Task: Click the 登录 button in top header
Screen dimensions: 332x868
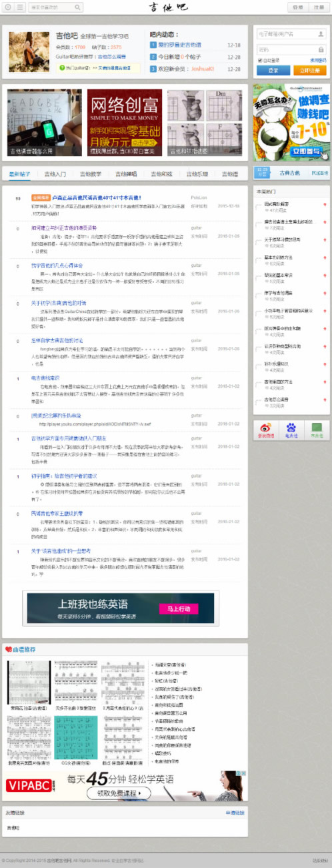Action: 297,7
